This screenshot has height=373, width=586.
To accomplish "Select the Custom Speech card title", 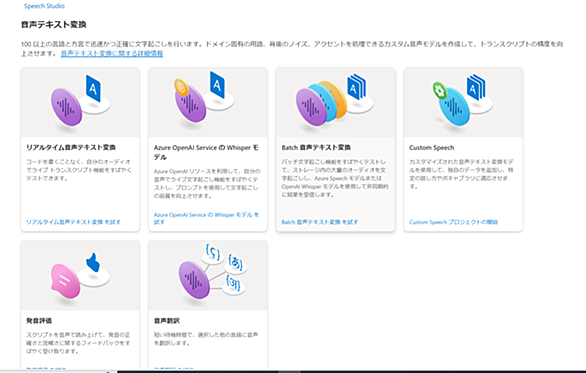I will 432,147.
